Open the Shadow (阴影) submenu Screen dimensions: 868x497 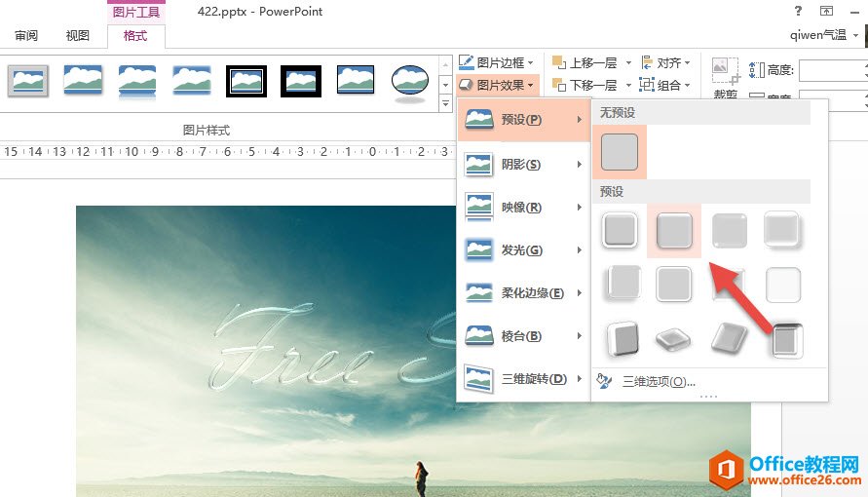coord(523,164)
